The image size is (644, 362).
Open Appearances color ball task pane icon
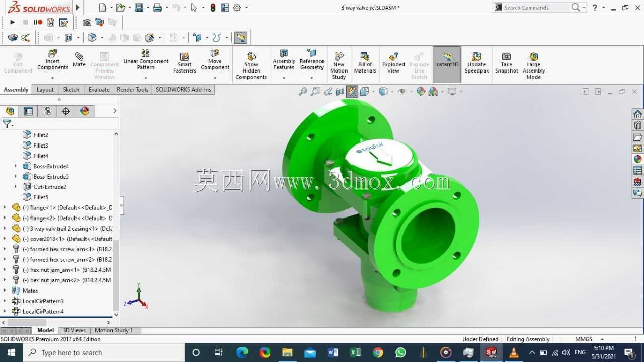[x=637, y=159]
